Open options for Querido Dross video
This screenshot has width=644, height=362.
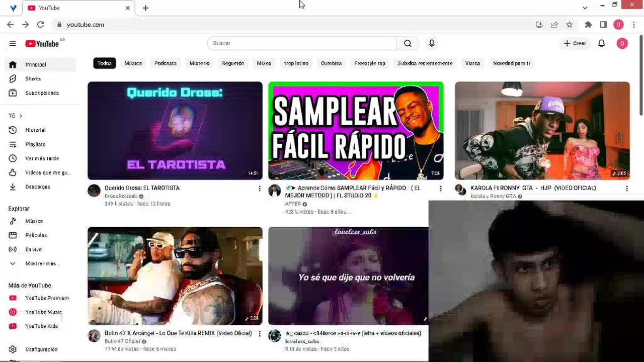pyautogui.click(x=260, y=189)
